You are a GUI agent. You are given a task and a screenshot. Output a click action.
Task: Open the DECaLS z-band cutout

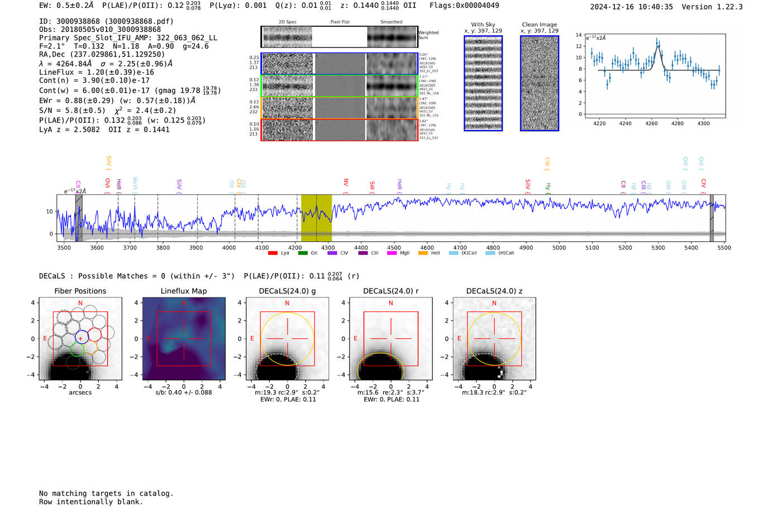pos(494,339)
